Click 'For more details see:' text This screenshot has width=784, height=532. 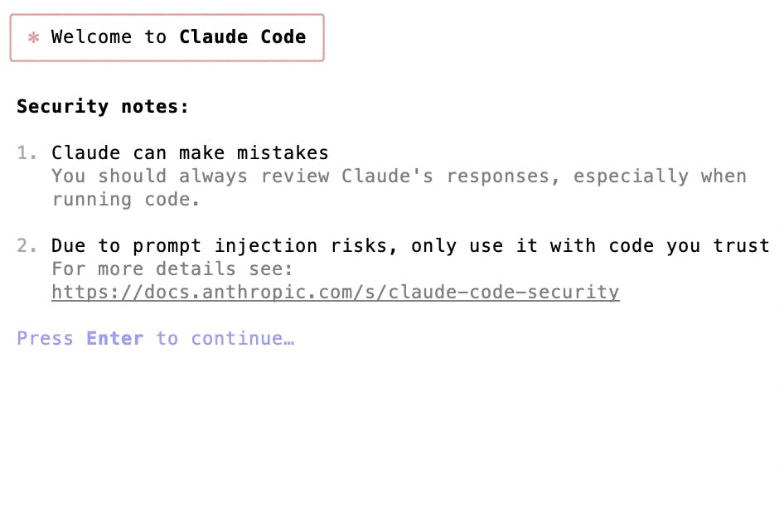point(172,269)
